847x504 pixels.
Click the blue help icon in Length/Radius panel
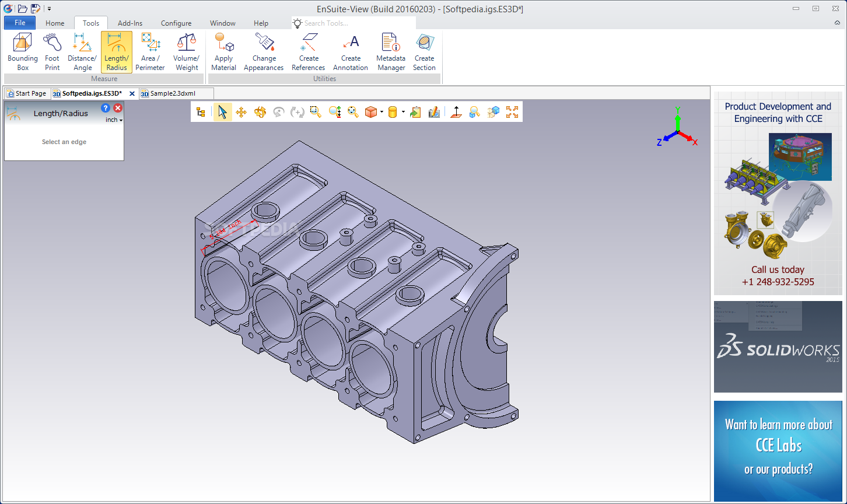[x=106, y=108]
